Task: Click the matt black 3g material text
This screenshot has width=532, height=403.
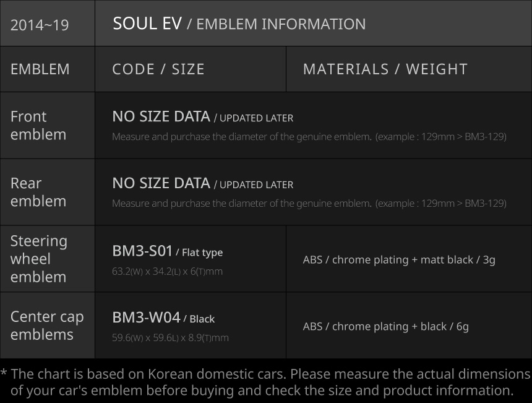Action: [399, 260]
